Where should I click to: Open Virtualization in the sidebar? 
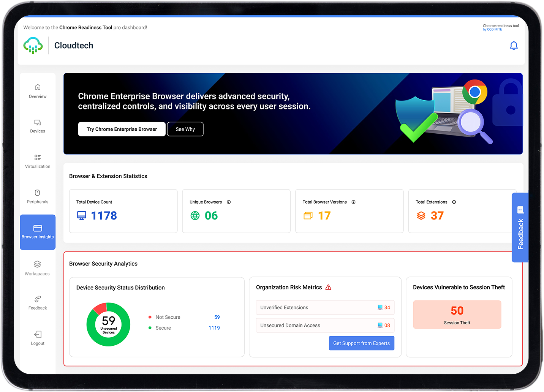pos(38,161)
